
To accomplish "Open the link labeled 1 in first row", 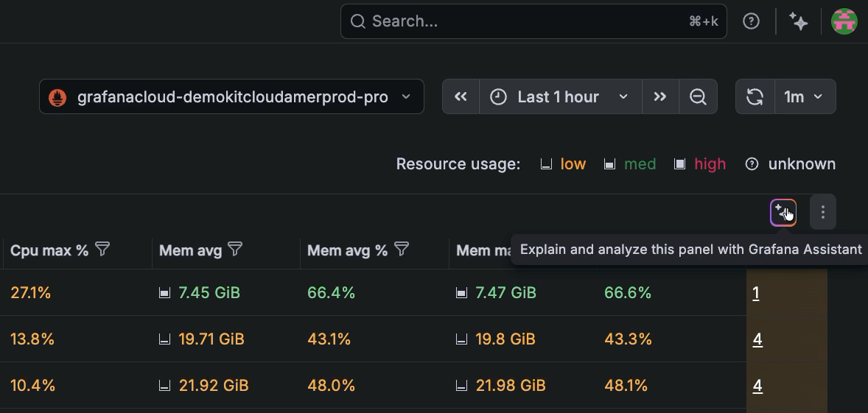I will click(756, 293).
